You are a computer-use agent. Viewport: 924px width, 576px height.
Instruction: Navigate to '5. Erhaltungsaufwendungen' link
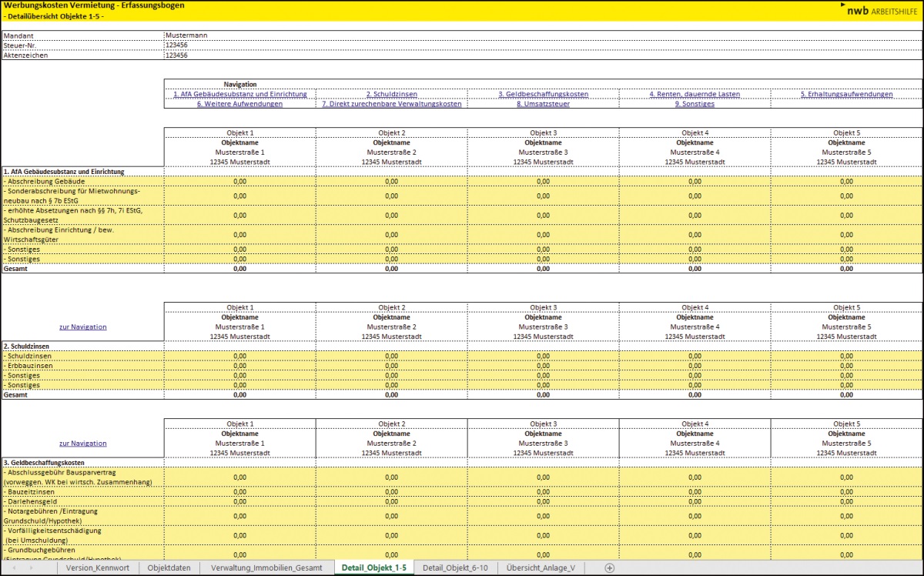coord(846,94)
